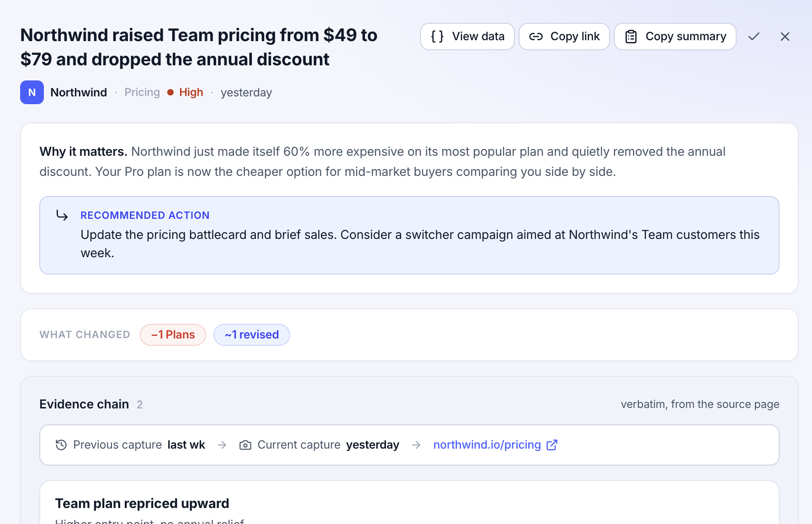This screenshot has height=524, width=812.
Task: Select the ~1 revised chip
Action: (252, 335)
